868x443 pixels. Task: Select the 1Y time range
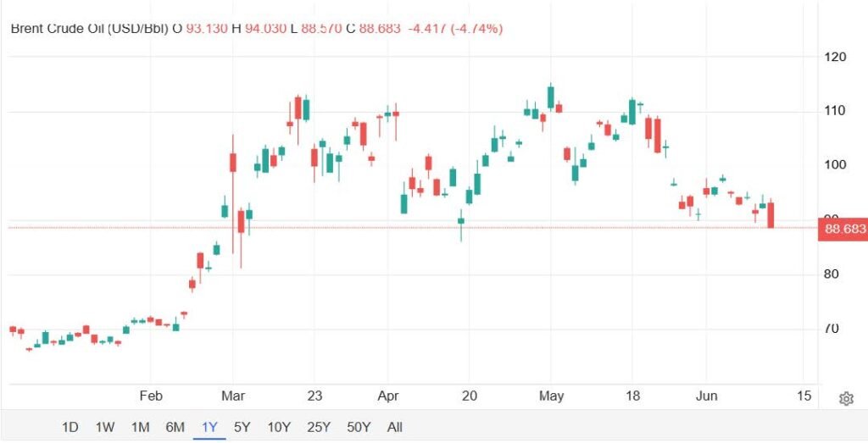(x=210, y=427)
